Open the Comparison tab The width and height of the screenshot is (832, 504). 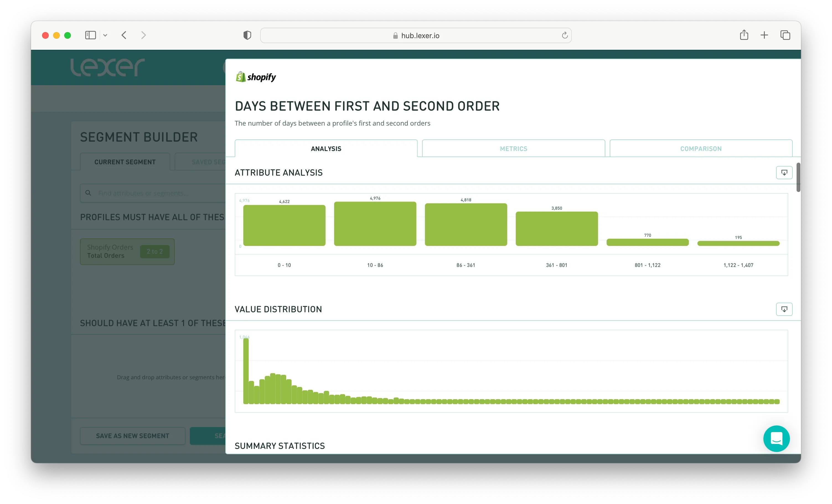click(701, 149)
